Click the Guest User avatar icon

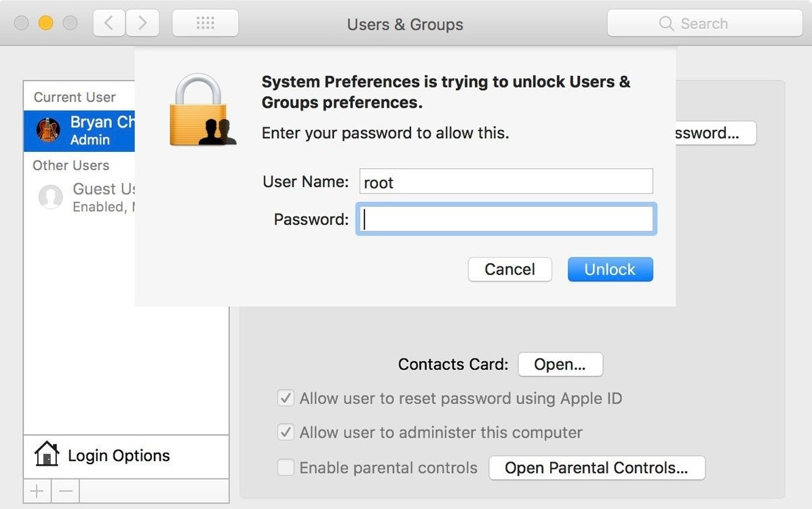pos(51,197)
